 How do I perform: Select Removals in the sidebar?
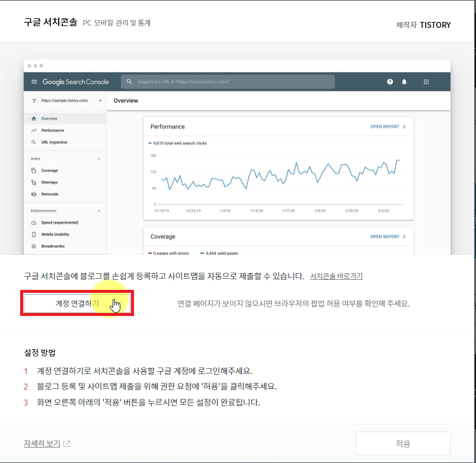tap(65, 194)
